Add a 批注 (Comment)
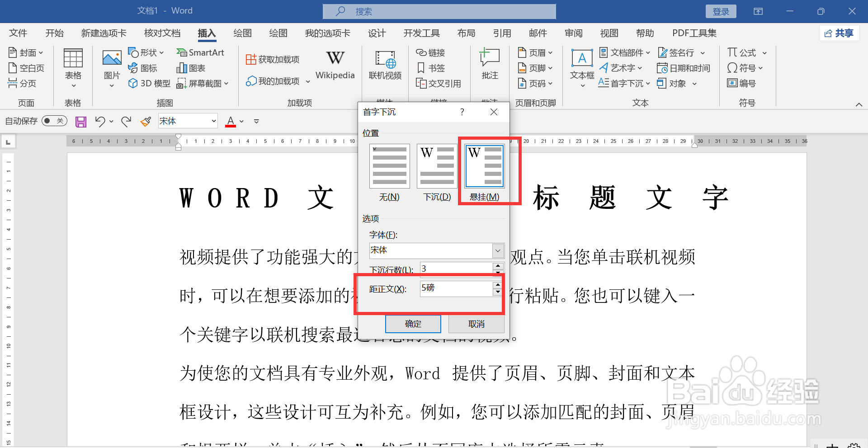Viewport: 868px width, 448px height. click(x=489, y=64)
